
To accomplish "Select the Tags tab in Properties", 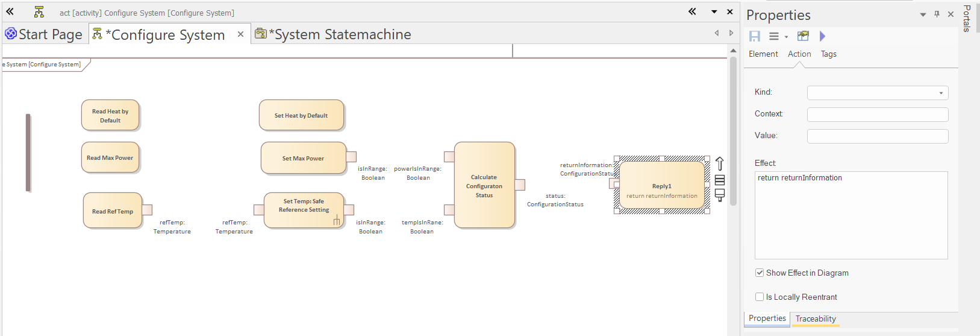I will (x=828, y=54).
